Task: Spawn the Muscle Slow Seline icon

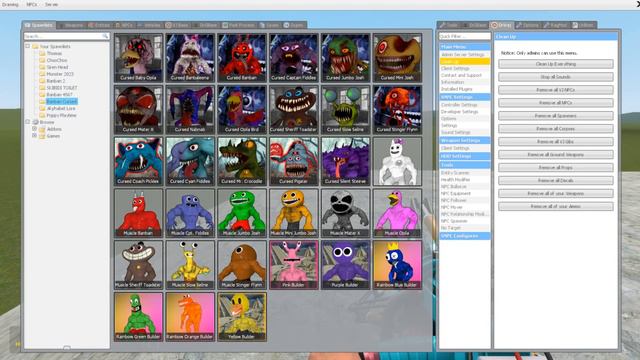Action: [x=190, y=265]
